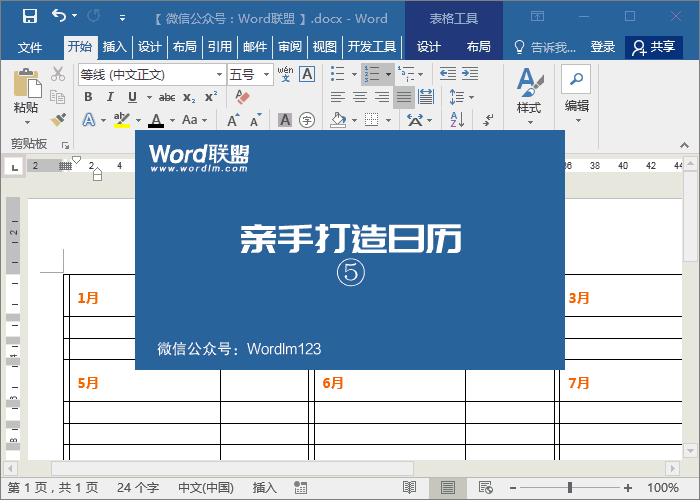Save the document with the floppy icon
Viewport: 700px width, 500px height.
pos(30,16)
